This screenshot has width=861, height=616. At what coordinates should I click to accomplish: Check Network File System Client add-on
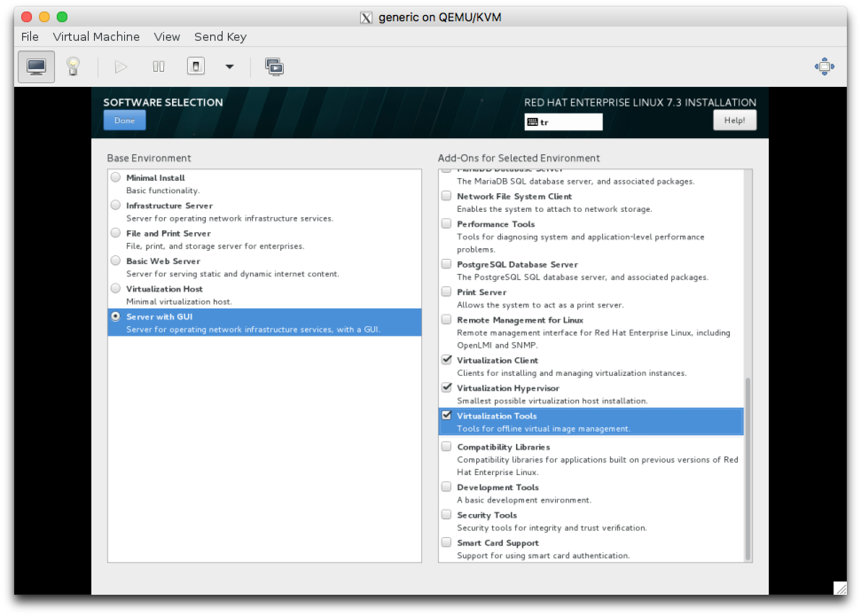[446, 196]
